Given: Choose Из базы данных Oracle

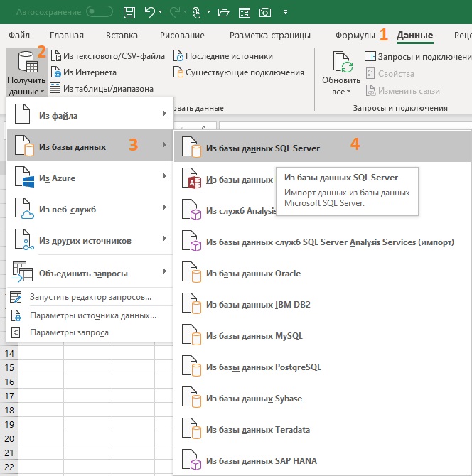Looking at the screenshot, I should (x=322, y=273).
